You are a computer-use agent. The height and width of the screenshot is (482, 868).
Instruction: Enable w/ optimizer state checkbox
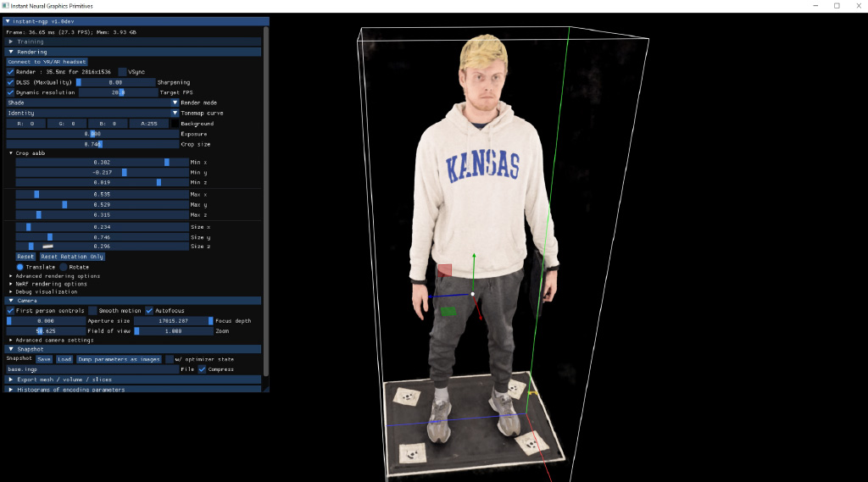click(170, 359)
